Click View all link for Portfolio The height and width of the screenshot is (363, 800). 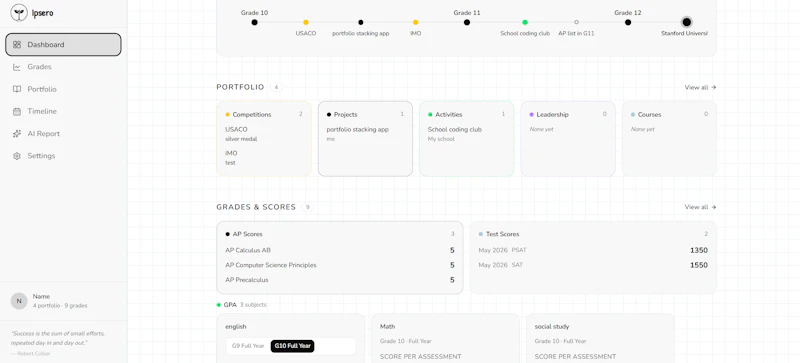tap(701, 87)
